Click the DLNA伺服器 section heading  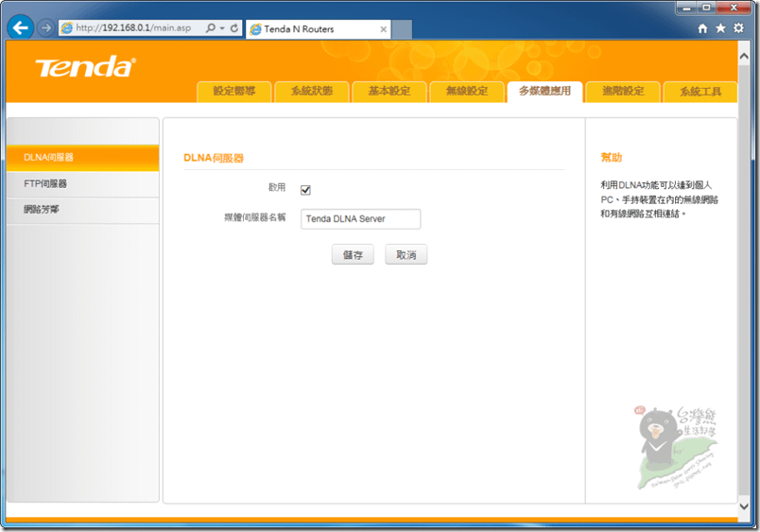click(214, 158)
